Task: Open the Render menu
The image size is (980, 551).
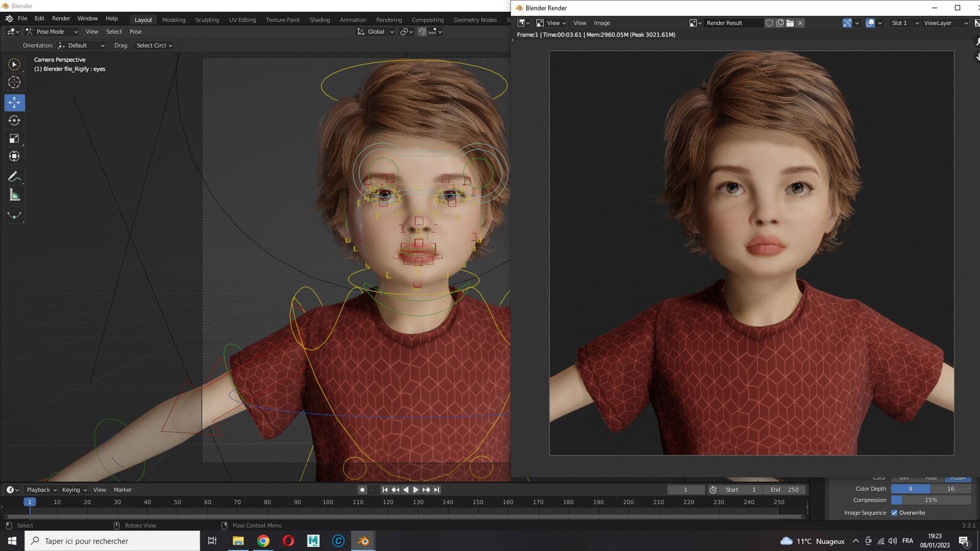Action: pyautogui.click(x=61, y=18)
